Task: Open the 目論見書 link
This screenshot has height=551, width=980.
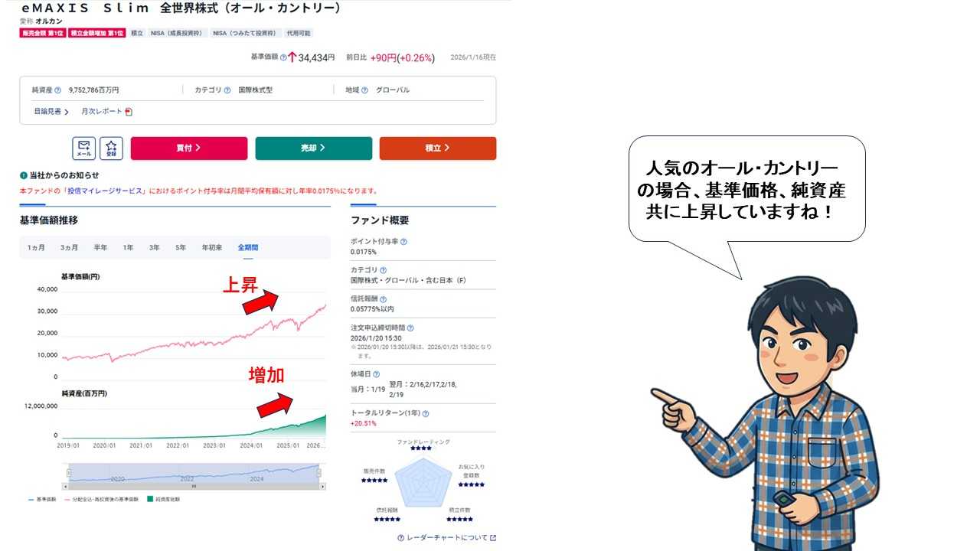Action: (51, 112)
